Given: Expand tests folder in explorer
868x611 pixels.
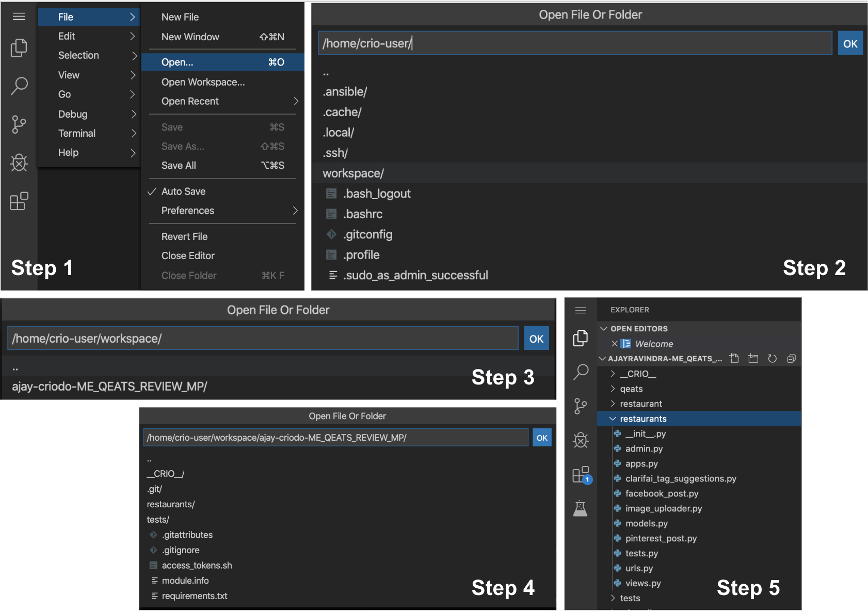Looking at the screenshot, I should [699, 598].
